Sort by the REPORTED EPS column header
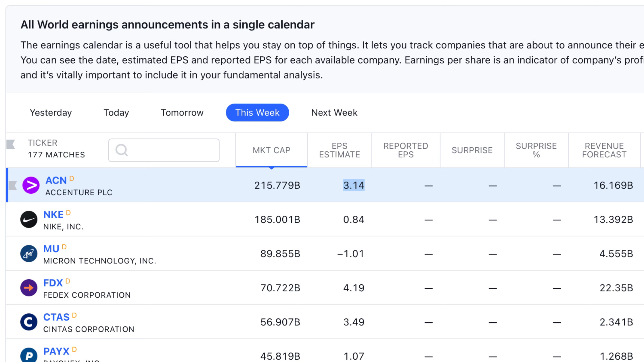Viewport: 644px width, 362px height. click(x=406, y=150)
